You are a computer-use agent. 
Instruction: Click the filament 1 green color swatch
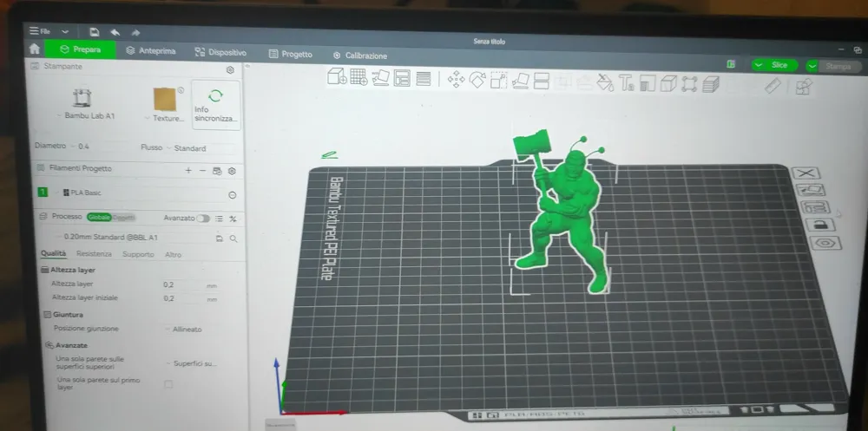(43, 193)
